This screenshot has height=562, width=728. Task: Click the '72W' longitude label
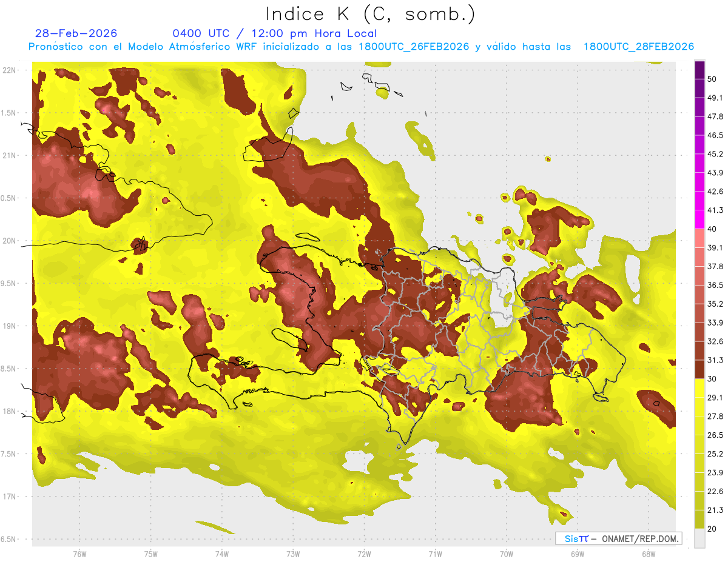coord(364,554)
